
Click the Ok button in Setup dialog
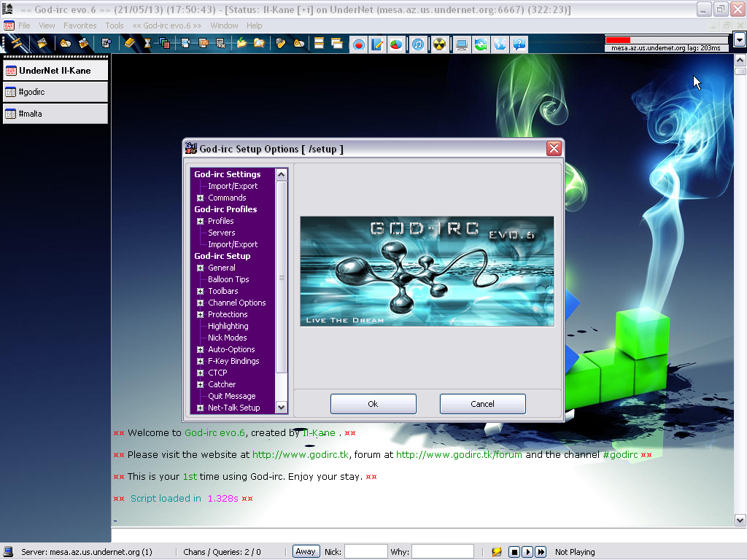[x=373, y=404]
